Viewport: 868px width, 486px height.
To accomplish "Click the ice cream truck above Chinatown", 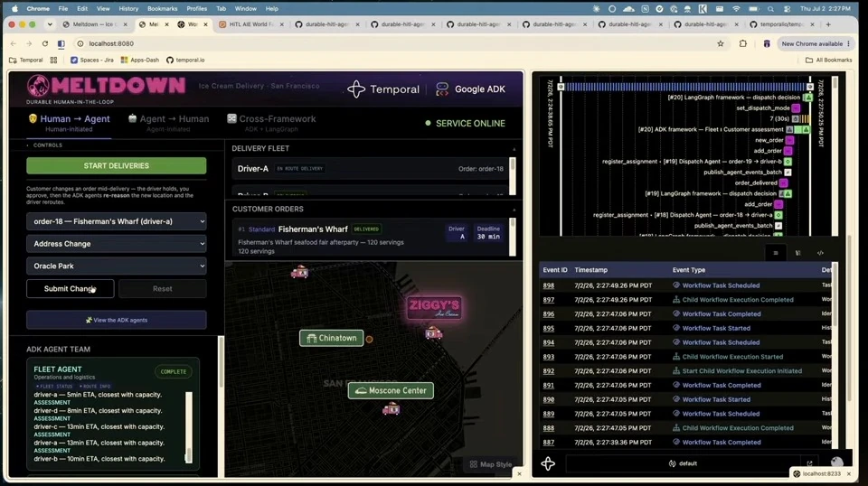I will (x=299, y=272).
